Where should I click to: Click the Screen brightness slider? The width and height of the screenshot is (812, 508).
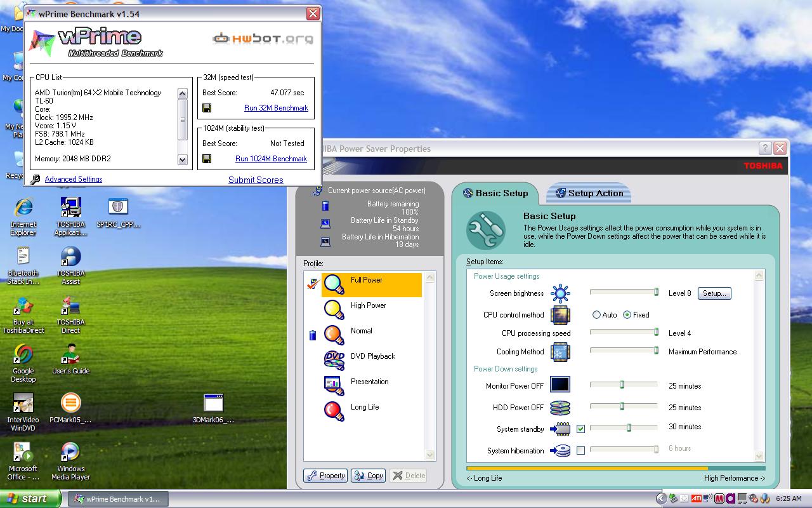tap(624, 292)
